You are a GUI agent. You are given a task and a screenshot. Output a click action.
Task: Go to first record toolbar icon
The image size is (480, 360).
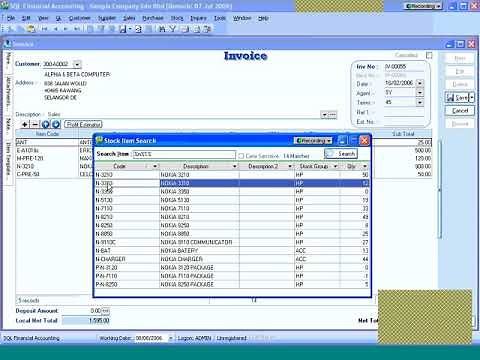tap(44, 29)
